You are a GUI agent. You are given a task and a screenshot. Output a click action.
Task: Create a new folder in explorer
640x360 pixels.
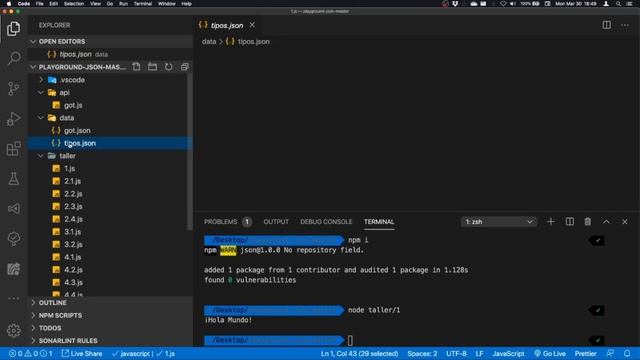coord(152,67)
